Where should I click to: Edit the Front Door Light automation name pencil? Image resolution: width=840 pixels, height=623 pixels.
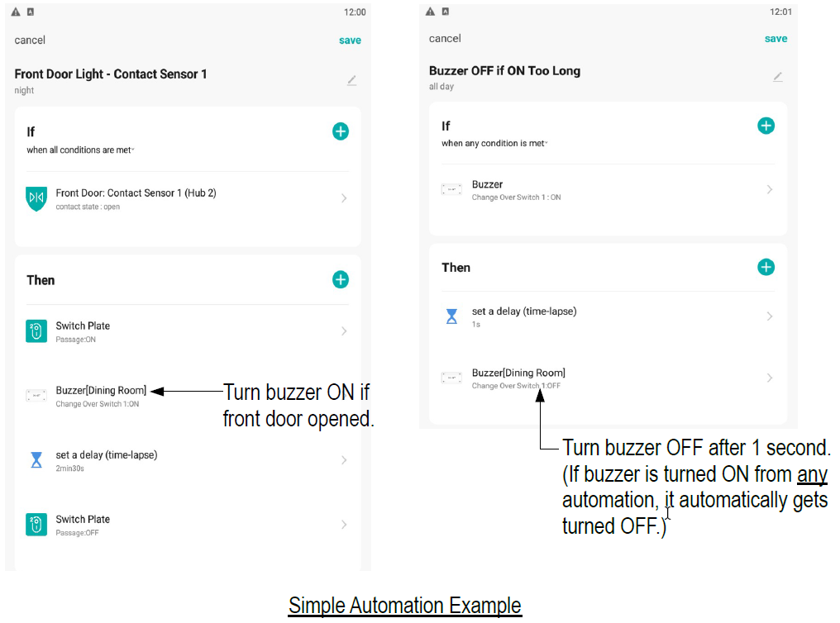click(351, 80)
